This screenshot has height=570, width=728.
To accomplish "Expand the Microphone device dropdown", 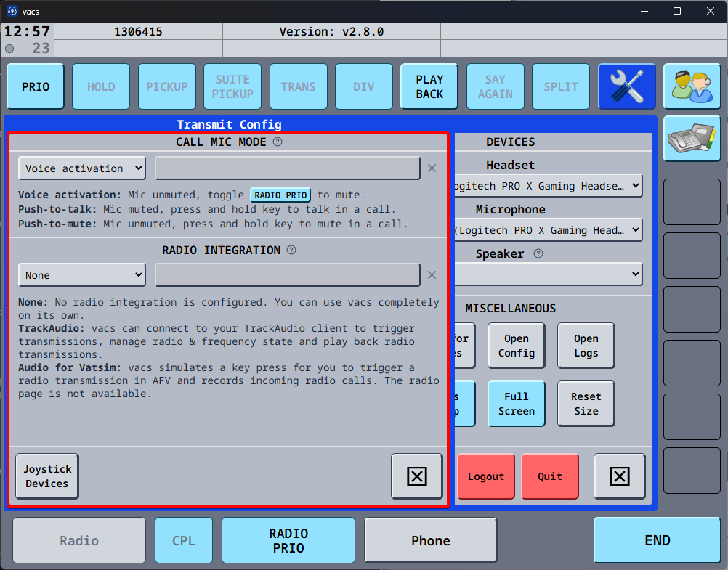I will (549, 230).
